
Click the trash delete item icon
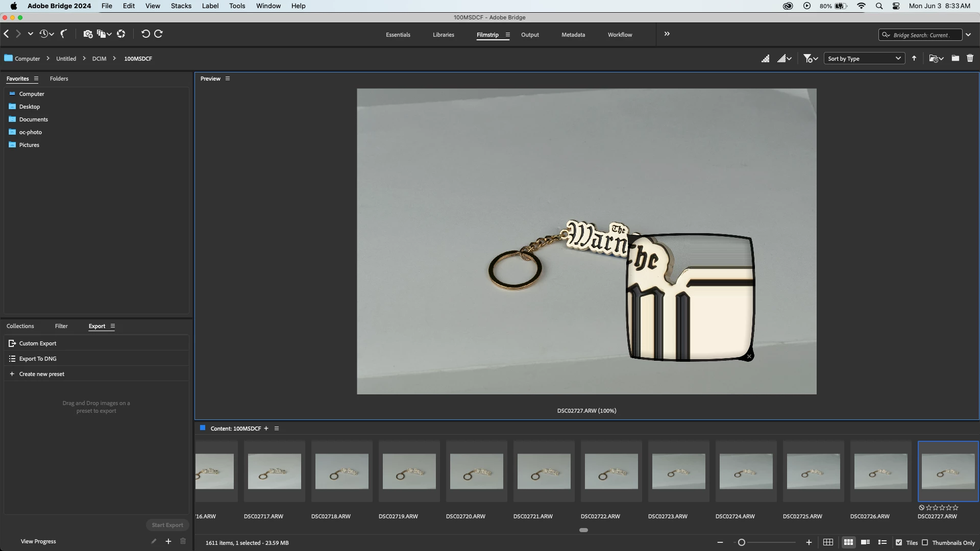[970, 58]
